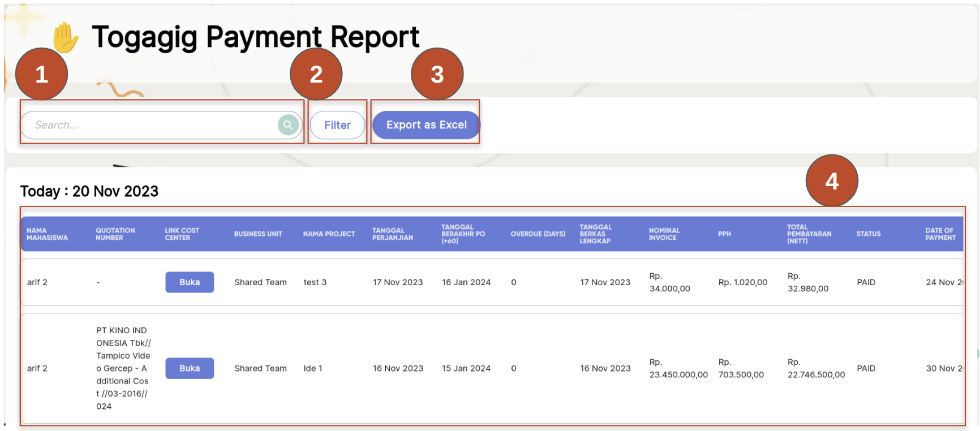The width and height of the screenshot is (980, 431).
Task: Click the Nama Project column header
Action: 329,234
